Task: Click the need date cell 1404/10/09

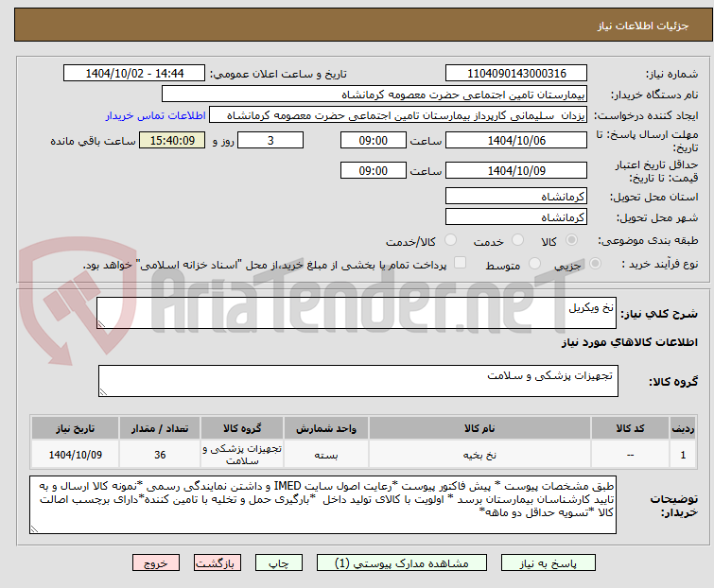Action: (x=75, y=454)
